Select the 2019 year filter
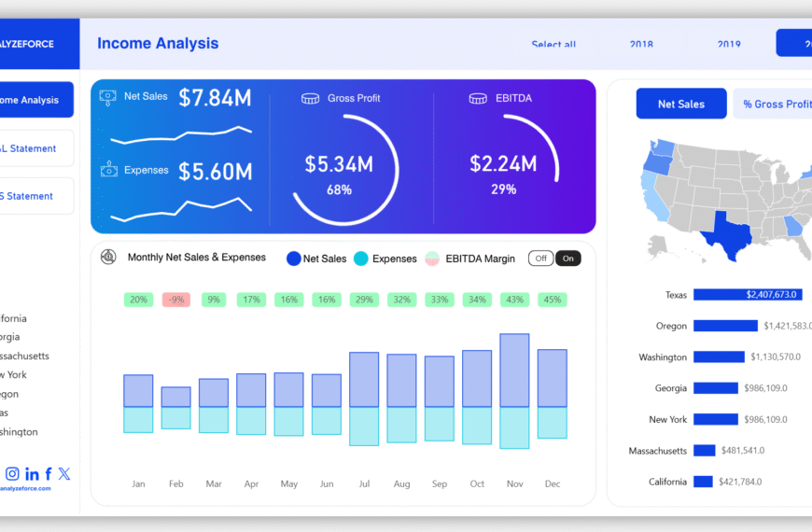The width and height of the screenshot is (812, 532). [729, 44]
